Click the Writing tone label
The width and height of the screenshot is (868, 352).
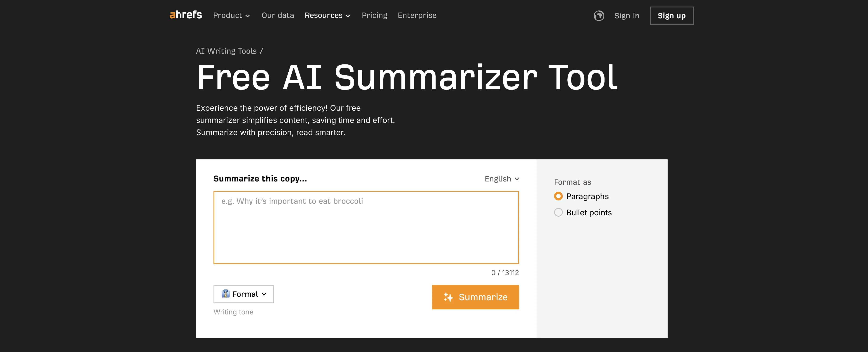tap(234, 312)
